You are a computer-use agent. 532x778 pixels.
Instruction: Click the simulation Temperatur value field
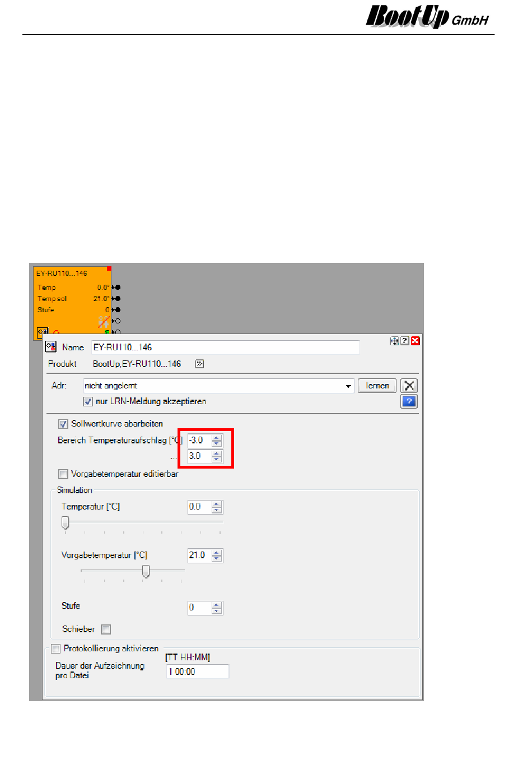coord(199,507)
